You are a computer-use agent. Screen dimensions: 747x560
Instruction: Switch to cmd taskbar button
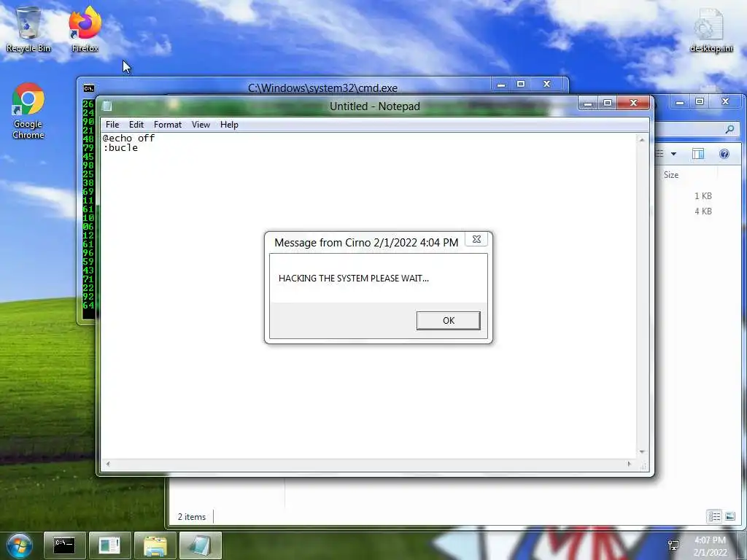pos(64,545)
